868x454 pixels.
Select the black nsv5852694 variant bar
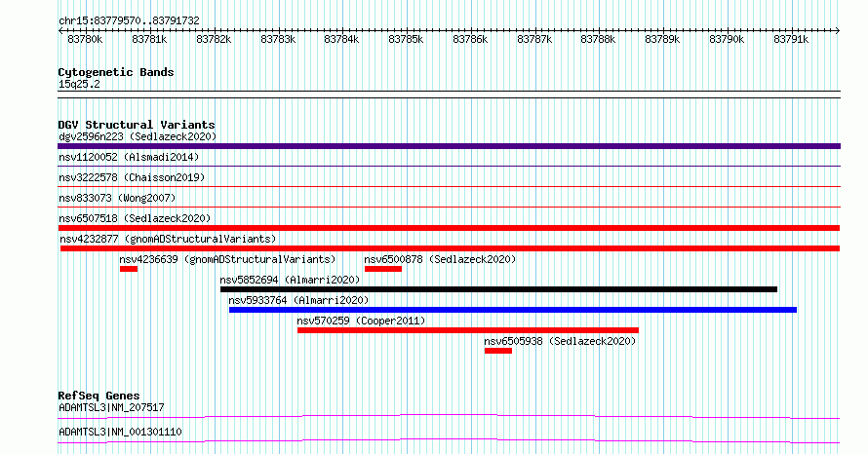(498, 289)
